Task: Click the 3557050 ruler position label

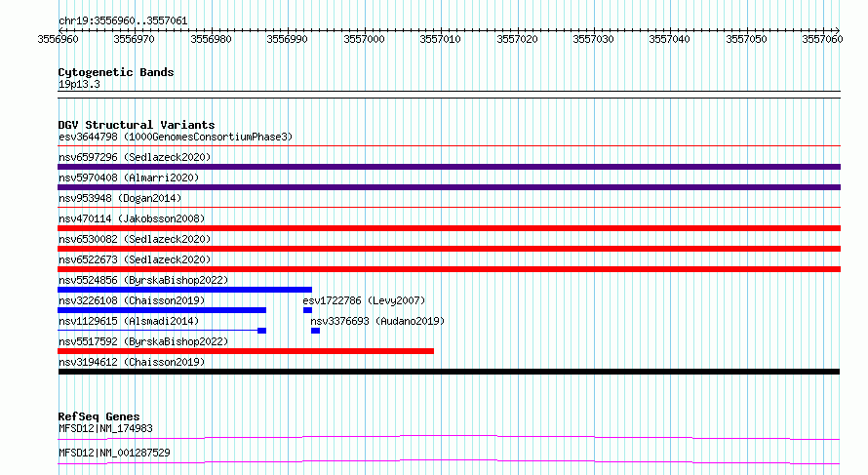Action: pos(746,39)
